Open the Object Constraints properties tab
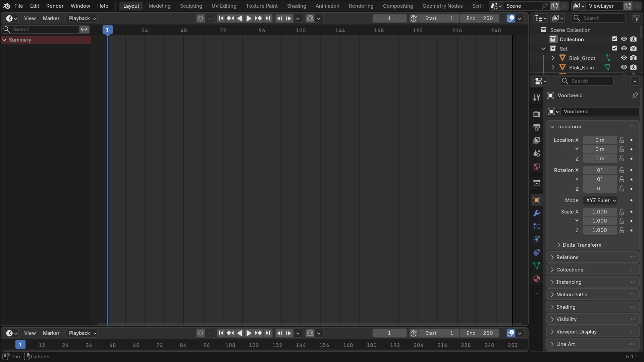The height and width of the screenshot is (362, 644). coord(537,252)
